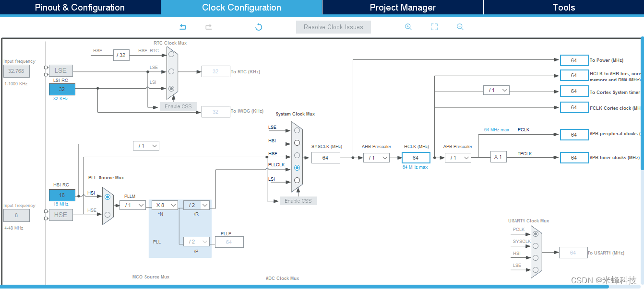Click the HCLK (MHz) value field
The height and width of the screenshot is (289, 644).
tap(416, 158)
